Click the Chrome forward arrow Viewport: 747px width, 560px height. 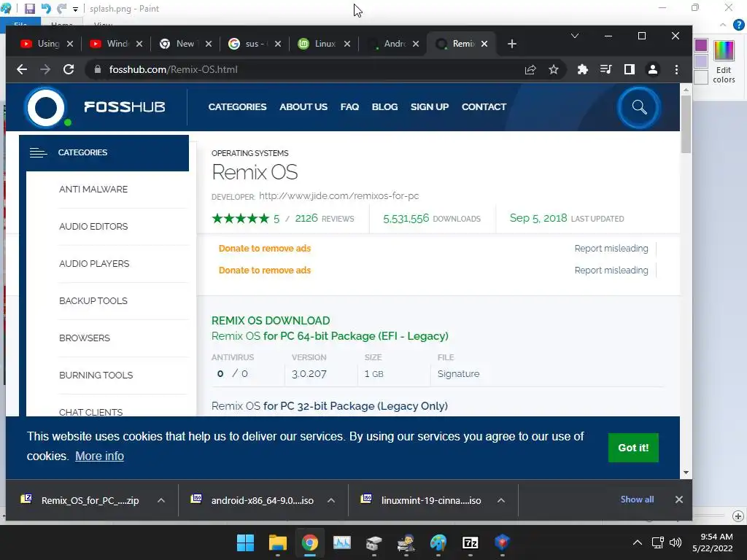tap(45, 69)
